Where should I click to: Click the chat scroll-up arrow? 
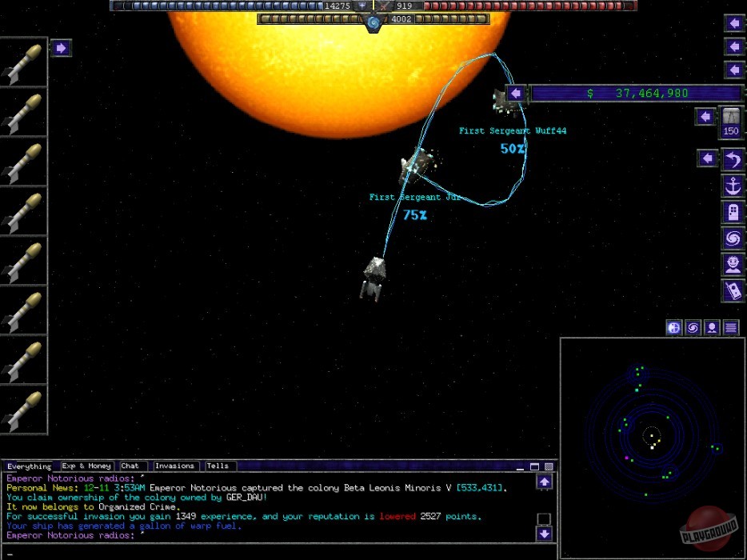point(545,482)
